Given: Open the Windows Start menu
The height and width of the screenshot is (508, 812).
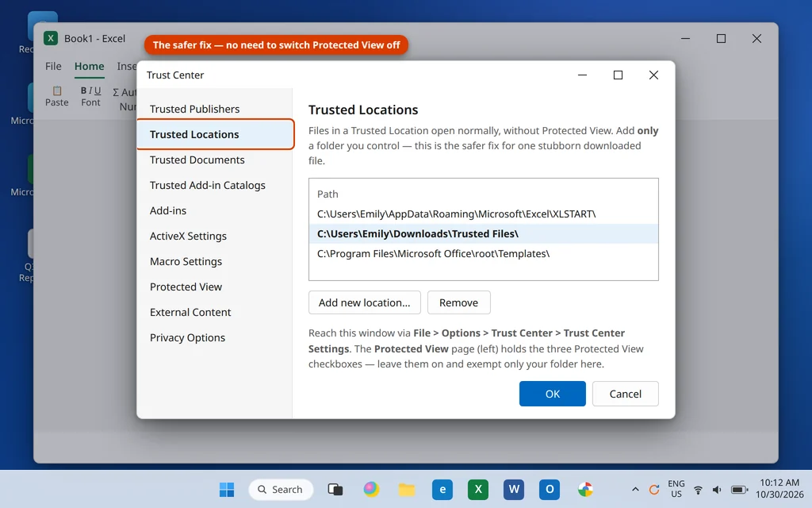Looking at the screenshot, I should (x=226, y=489).
